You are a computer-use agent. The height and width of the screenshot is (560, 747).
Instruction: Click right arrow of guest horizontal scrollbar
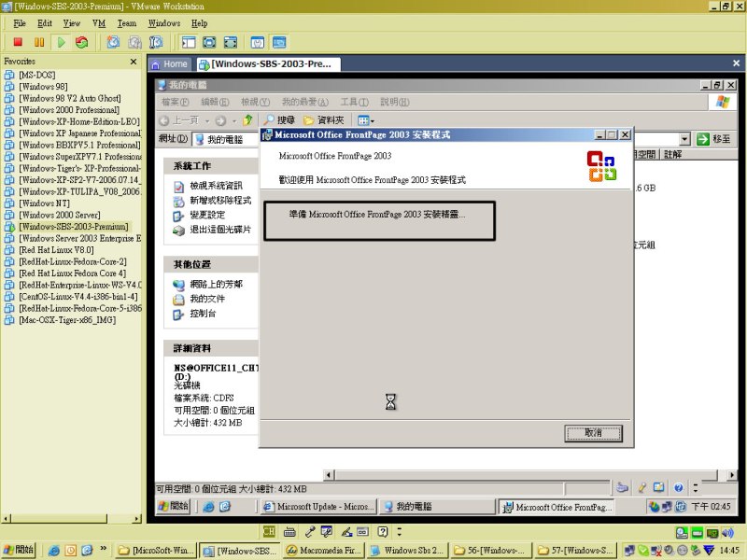pyautogui.click(x=732, y=475)
